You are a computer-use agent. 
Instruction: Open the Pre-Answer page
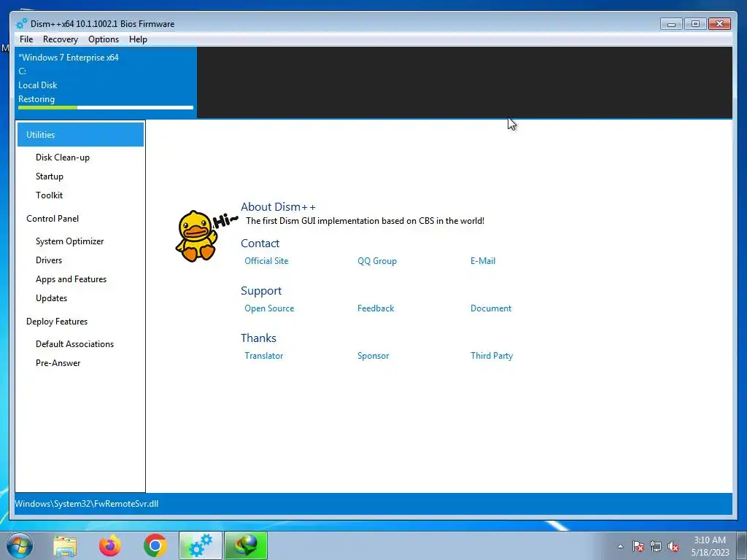pyautogui.click(x=58, y=363)
